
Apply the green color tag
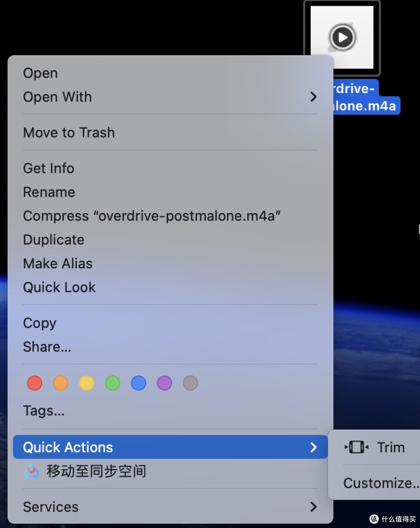[113, 383]
